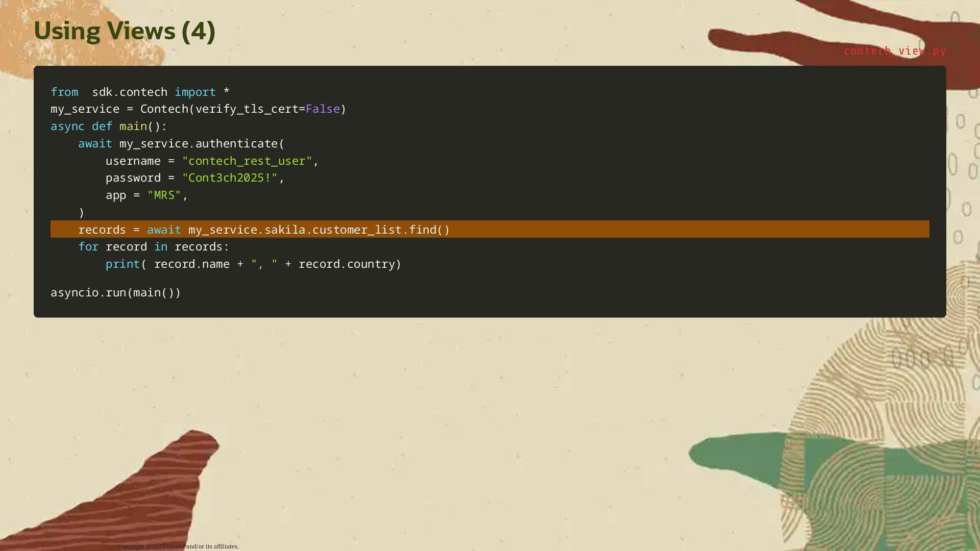Click the slide page number 77
Image resolution: width=980 pixels, height=551 pixels.
tap(104, 544)
